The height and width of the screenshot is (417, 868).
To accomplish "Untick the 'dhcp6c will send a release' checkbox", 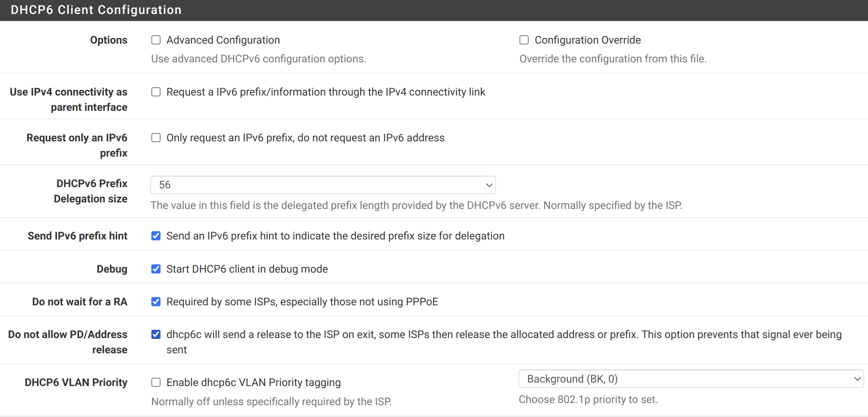I will tap(156, 335).
